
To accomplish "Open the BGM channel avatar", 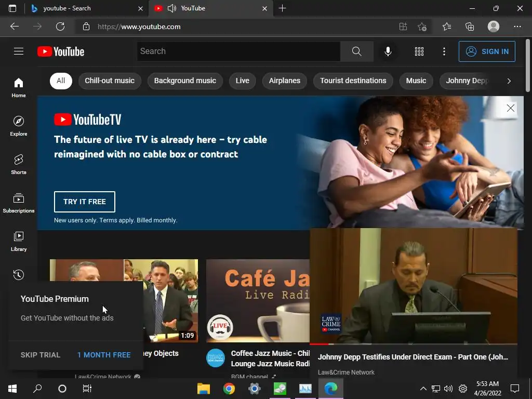I will 216,357.
